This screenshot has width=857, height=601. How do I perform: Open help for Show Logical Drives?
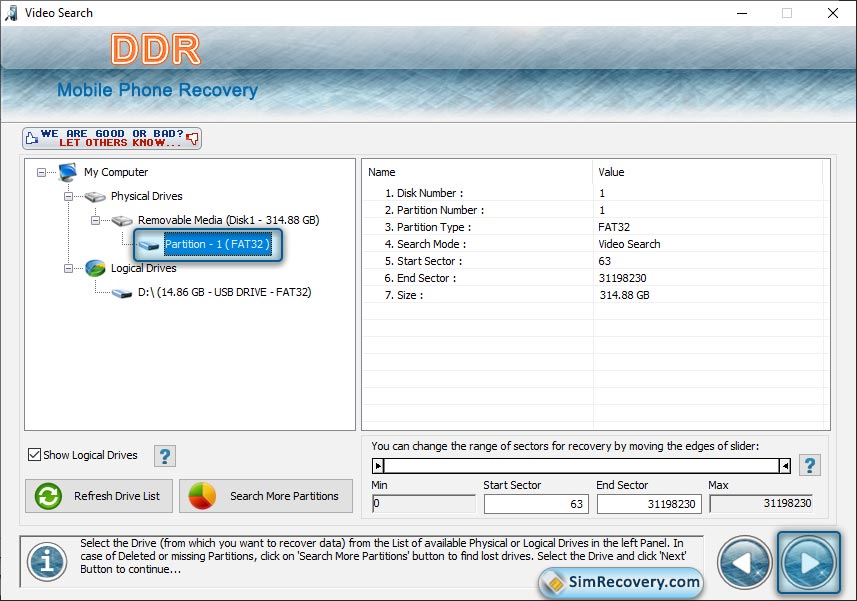pos(165,456)
